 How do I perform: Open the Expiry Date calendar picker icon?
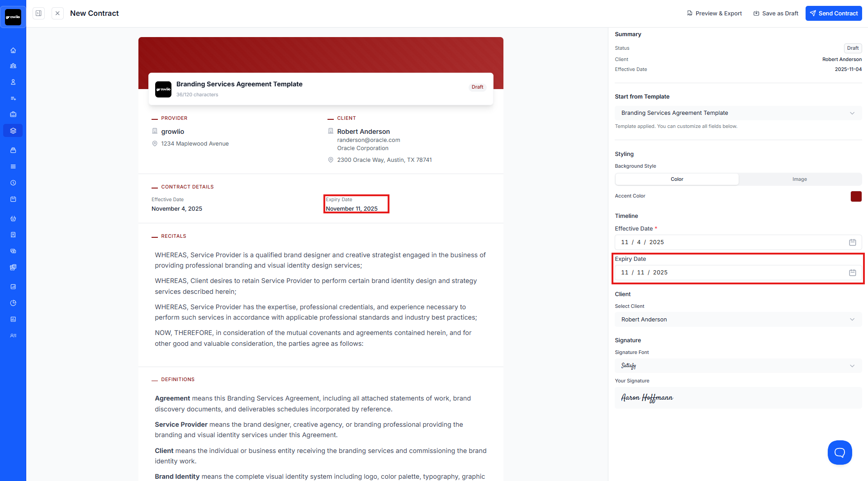pos(852,273)
